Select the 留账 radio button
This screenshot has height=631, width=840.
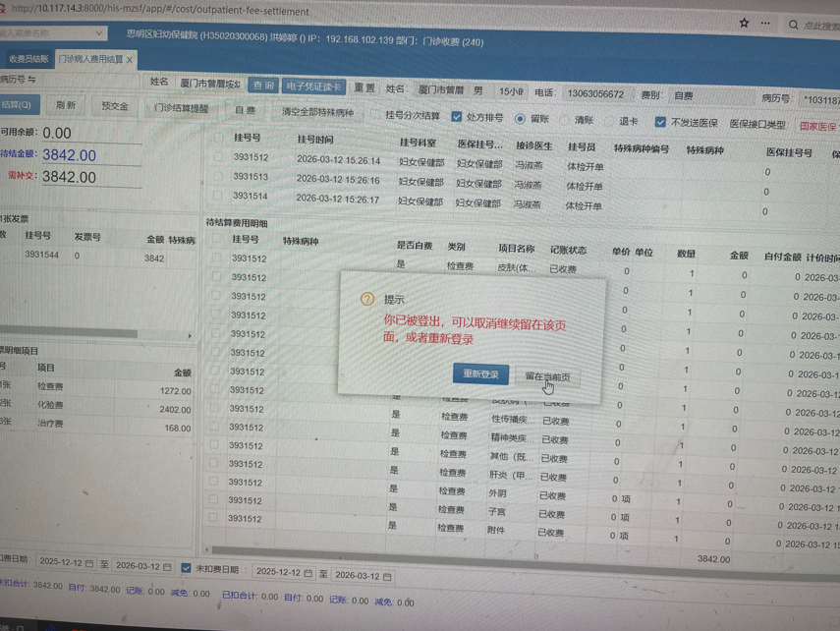[520, 119]
